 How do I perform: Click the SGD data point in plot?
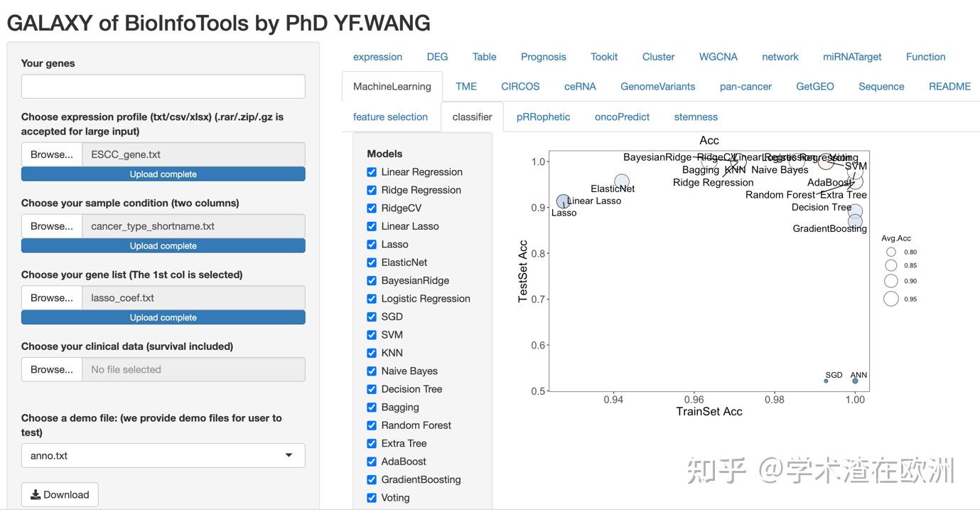826,381
